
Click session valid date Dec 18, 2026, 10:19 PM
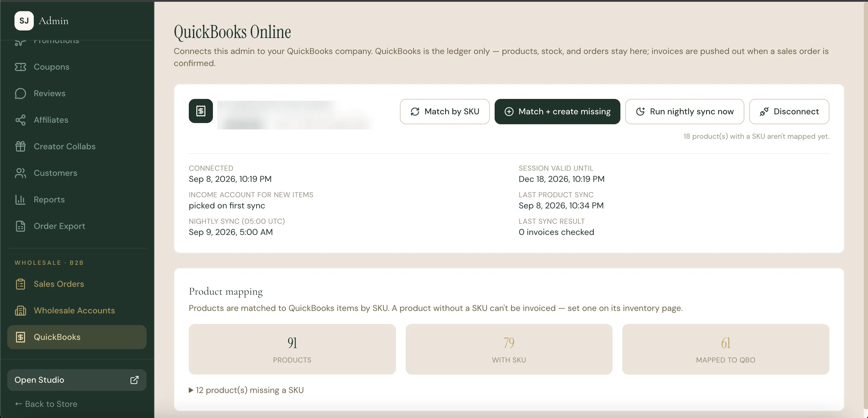pyautogui.click(x=561, y=179)
